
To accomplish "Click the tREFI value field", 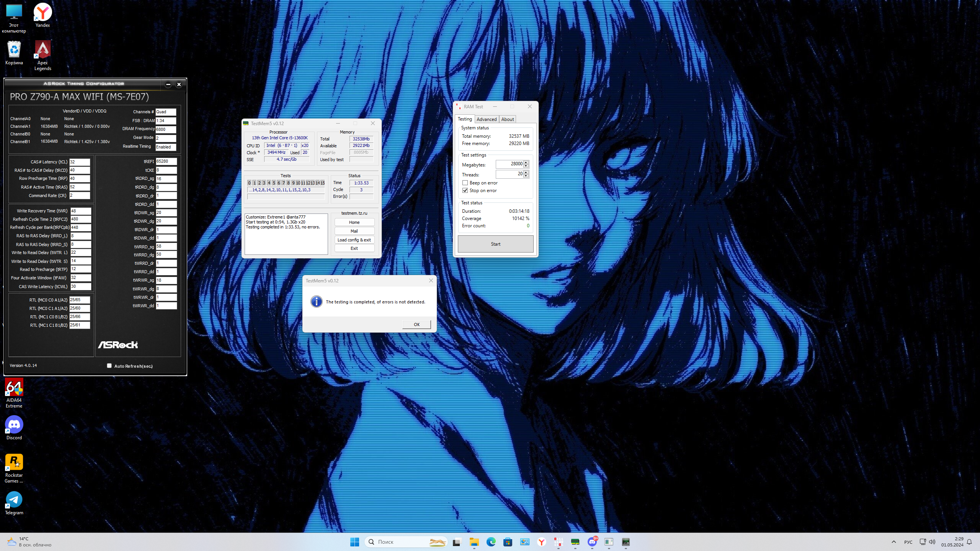I will click(x=166, y=161).
